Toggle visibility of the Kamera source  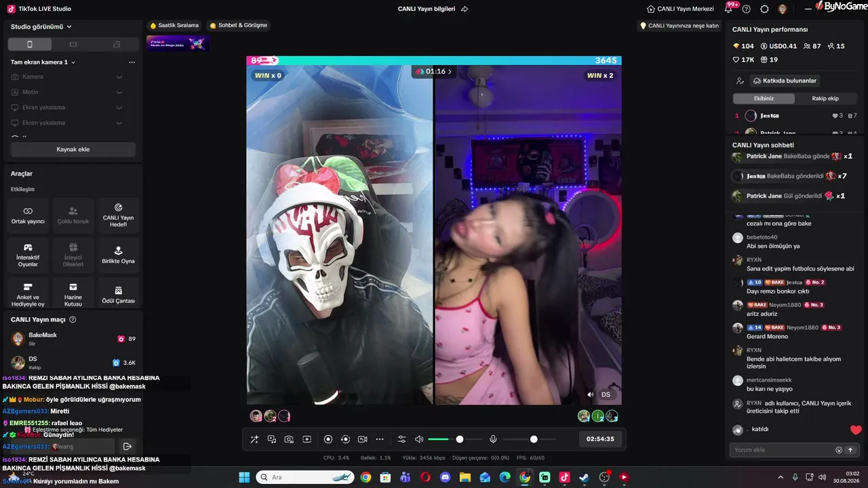[119, 77]
